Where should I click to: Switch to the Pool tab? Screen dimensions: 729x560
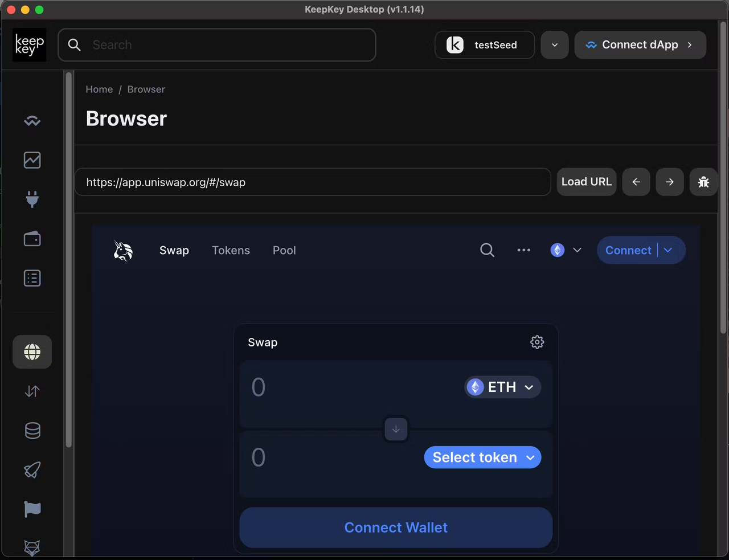(x=284, y=250)
